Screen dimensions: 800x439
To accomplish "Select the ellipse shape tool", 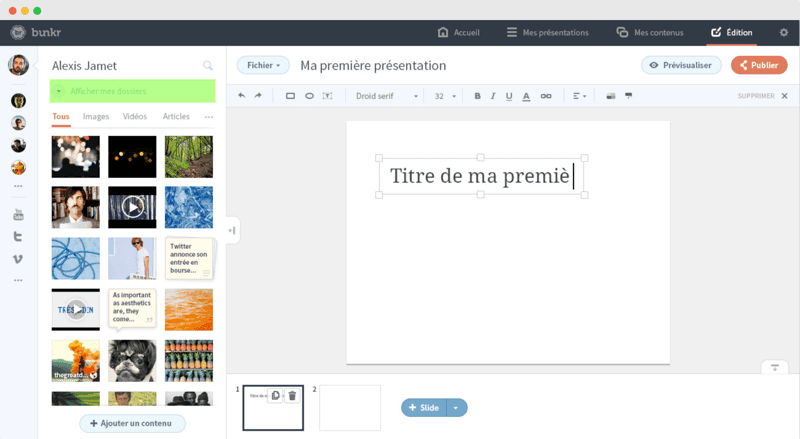I will (x=309, y=96).
